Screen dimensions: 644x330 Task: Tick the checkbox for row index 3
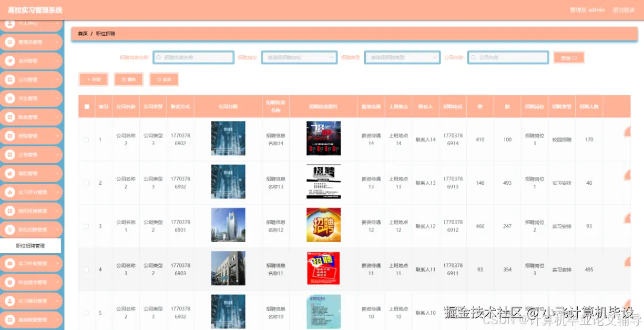[x=86, y=226]
